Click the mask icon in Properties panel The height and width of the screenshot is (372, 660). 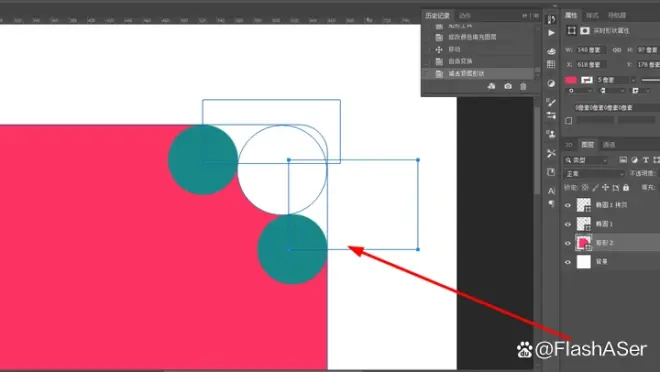click(585, 30)
